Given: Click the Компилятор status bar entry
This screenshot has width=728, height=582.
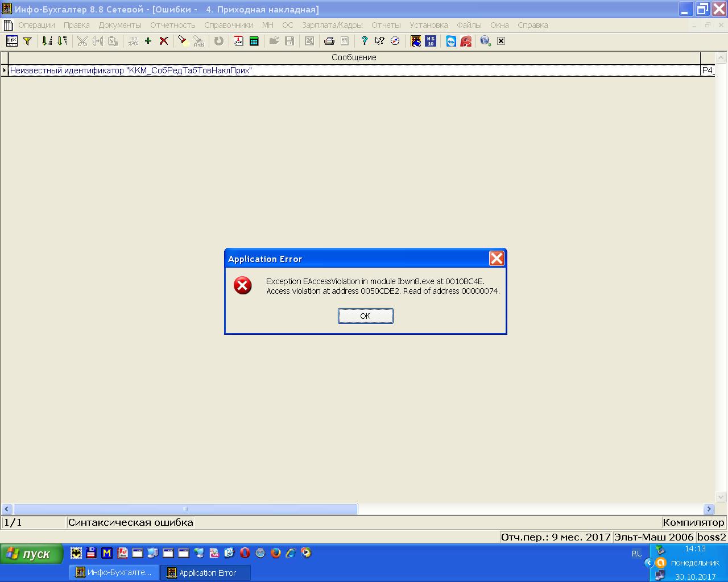Looking at the screenshot, I should [693, 522].
